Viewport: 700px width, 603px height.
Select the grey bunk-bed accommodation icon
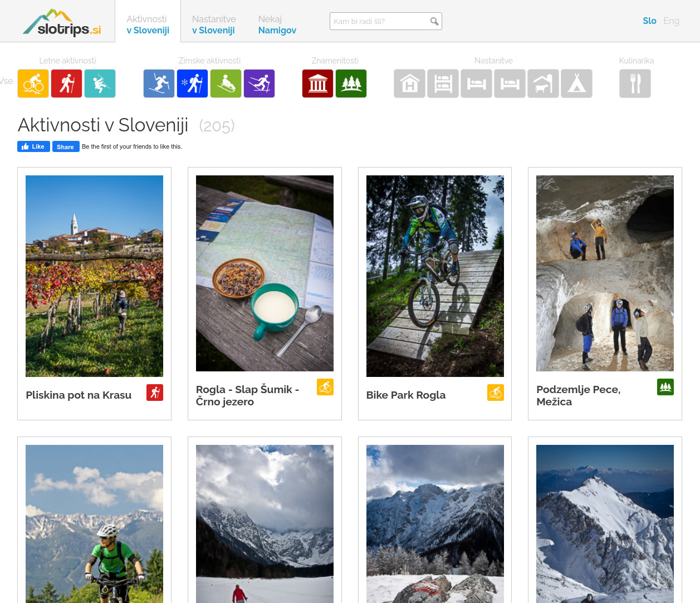[x=443, y=84]
